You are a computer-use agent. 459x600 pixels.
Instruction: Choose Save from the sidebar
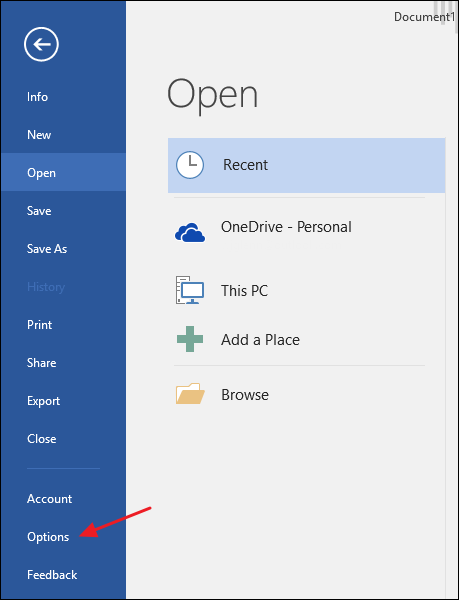coord(39,211)
